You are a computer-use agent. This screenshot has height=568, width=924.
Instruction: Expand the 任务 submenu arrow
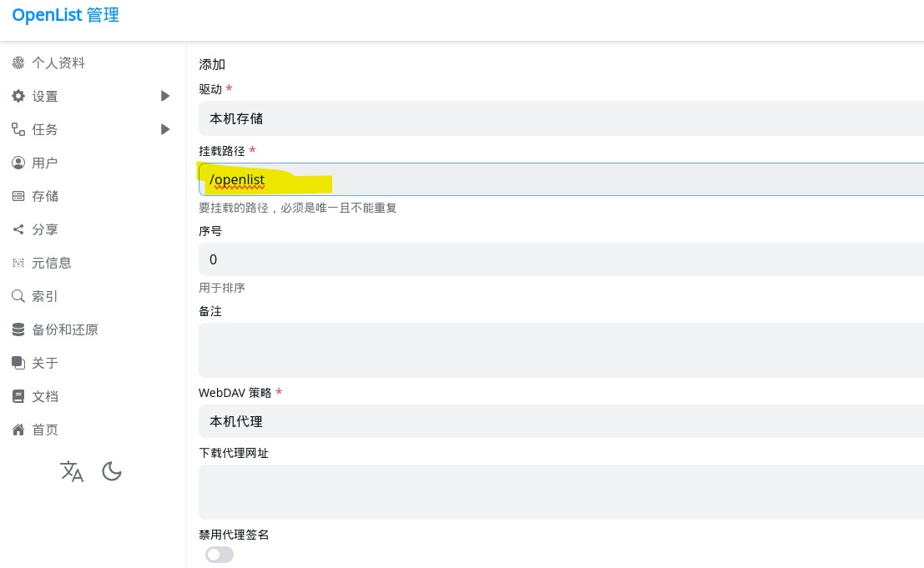[x=165, y=129]
